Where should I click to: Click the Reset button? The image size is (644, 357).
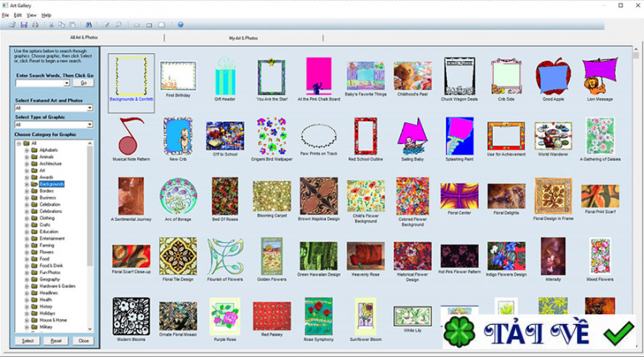pyautogui.click(x=56, y=341)
